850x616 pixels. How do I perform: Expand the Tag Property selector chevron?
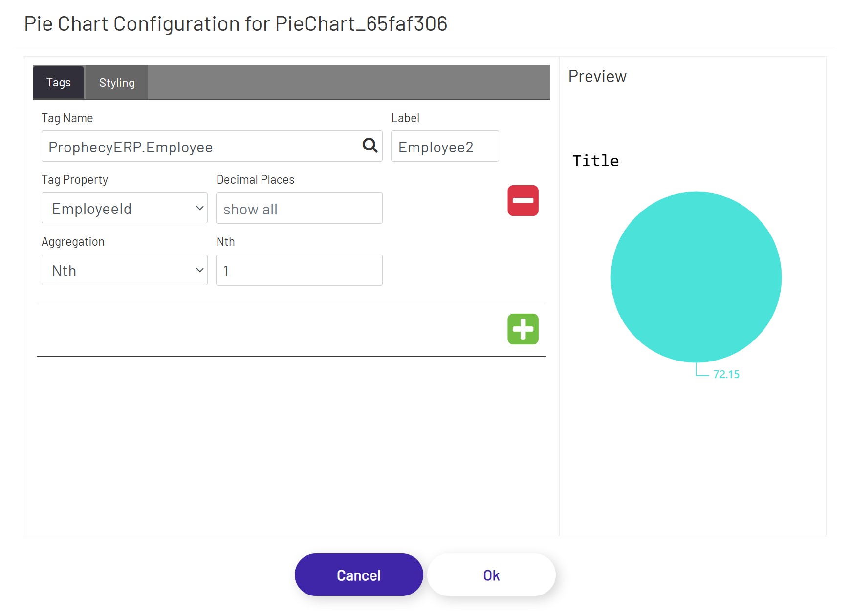[199, 208]
